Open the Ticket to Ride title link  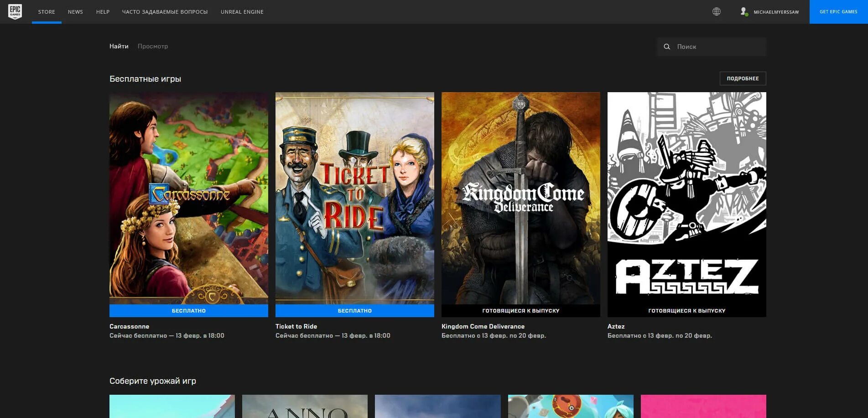click(296, 326)
